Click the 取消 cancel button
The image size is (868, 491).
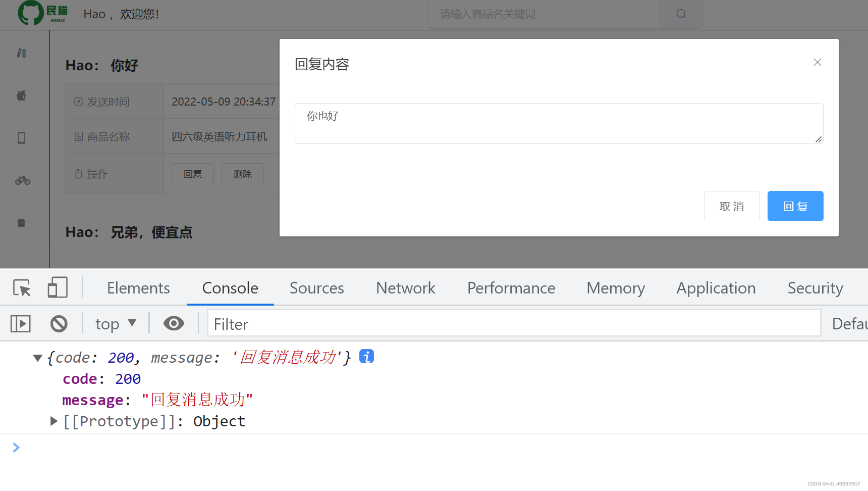(x=732, y=206)
